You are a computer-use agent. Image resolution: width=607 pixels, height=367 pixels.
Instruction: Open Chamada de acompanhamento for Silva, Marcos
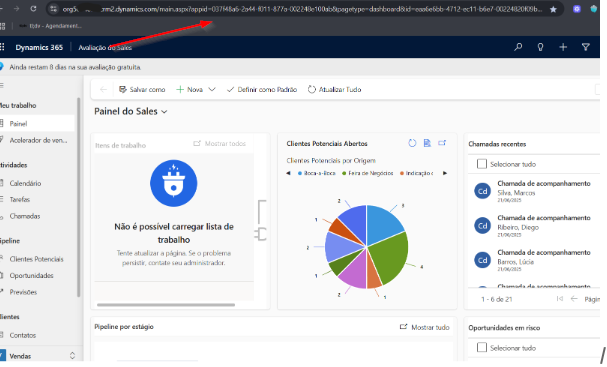[x=544, y=184]
